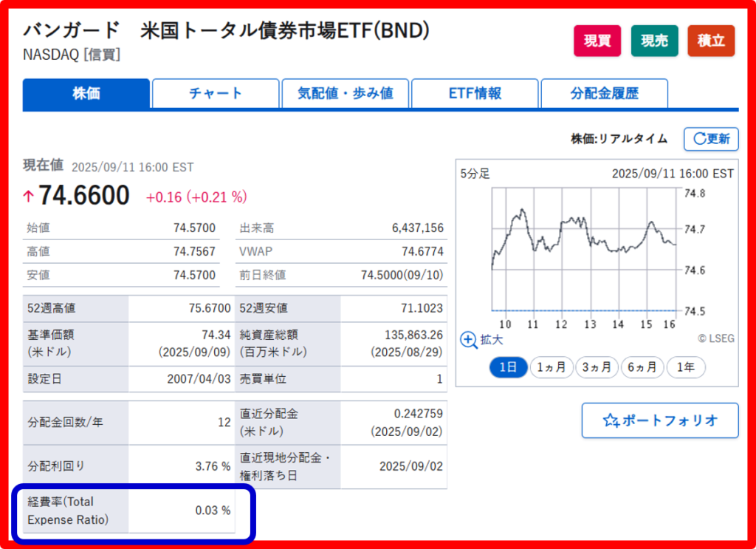756x549 pixels.
Task: Click the star icon on the ポートフォリオ button
Action: 611,420
